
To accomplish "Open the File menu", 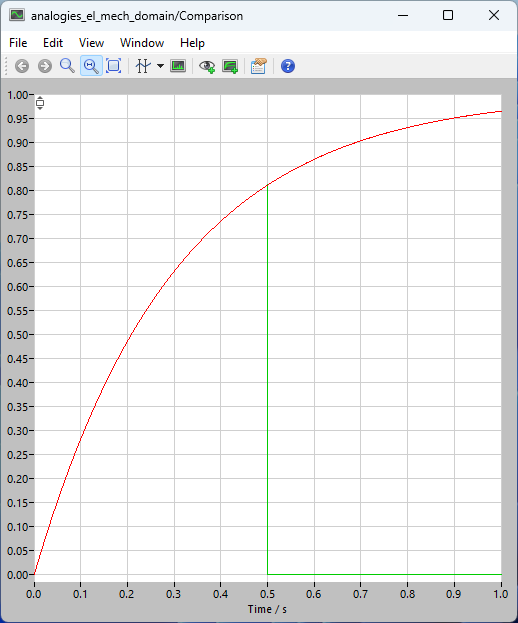I will pyautogui.click(x=18, y=43).
